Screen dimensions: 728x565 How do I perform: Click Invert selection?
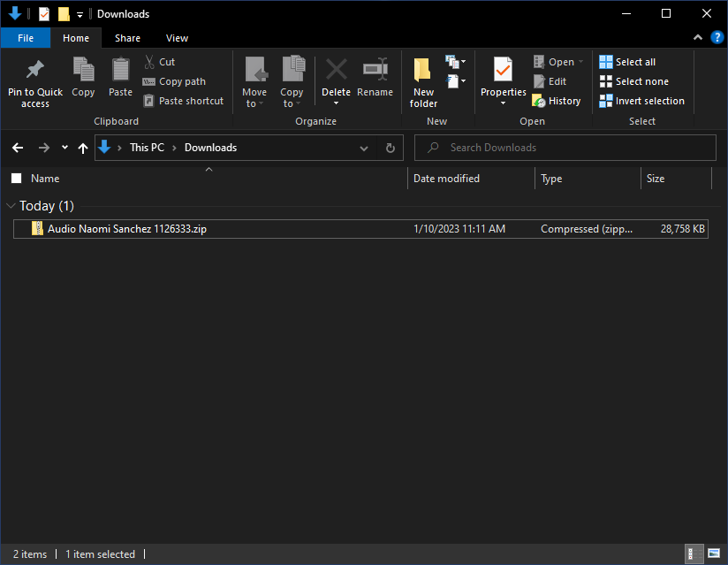click(642, 101)
